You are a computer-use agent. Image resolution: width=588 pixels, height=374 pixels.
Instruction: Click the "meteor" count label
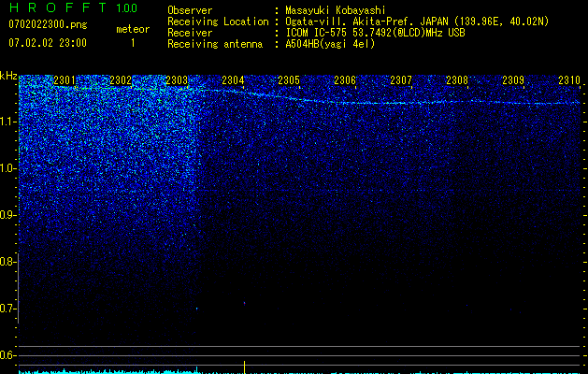(x=133, y=29)
